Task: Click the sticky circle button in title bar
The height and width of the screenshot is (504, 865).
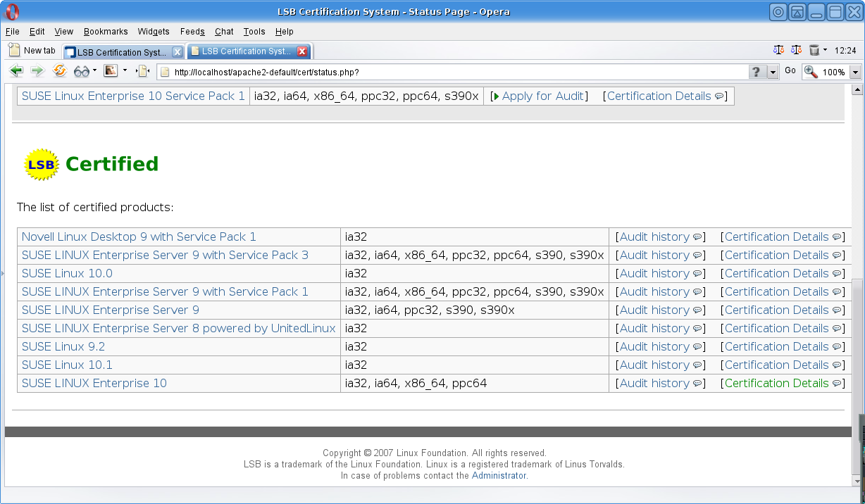Action: pos(778,11)
